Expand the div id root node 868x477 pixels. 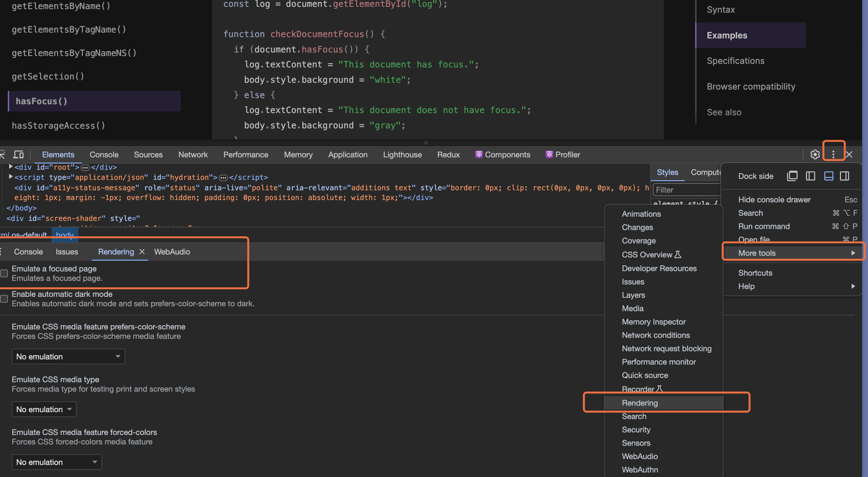click(10, 166)
